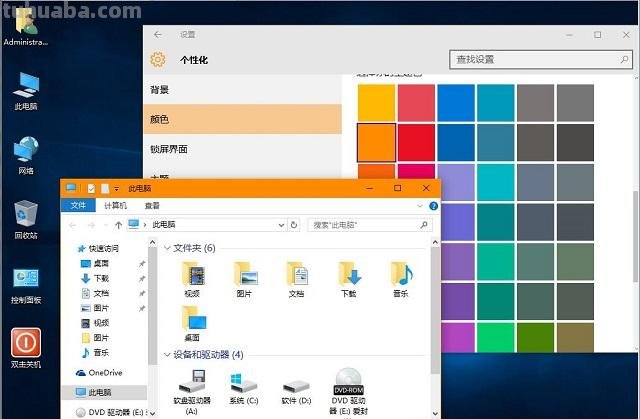Open quick access toolbar customize dropdown
Screen dimensions: 640x419
[117, 188]
